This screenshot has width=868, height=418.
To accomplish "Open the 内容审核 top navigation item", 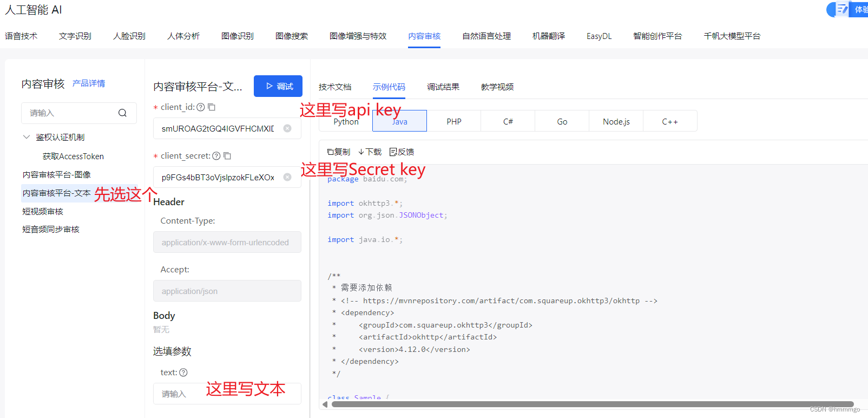I will 424,36.
